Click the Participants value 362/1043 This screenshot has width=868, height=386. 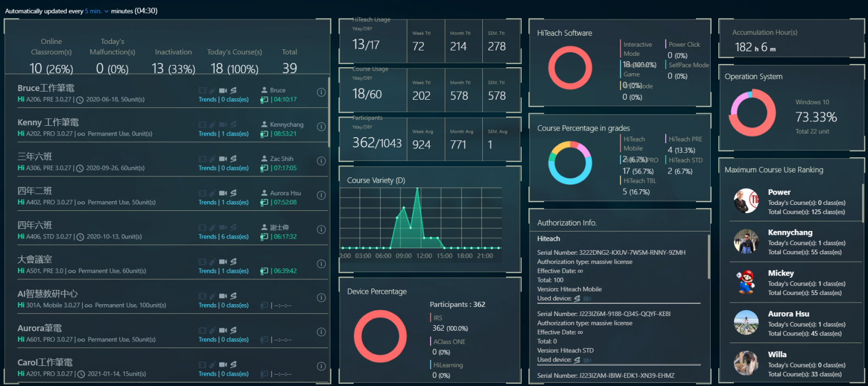(377, 143)
